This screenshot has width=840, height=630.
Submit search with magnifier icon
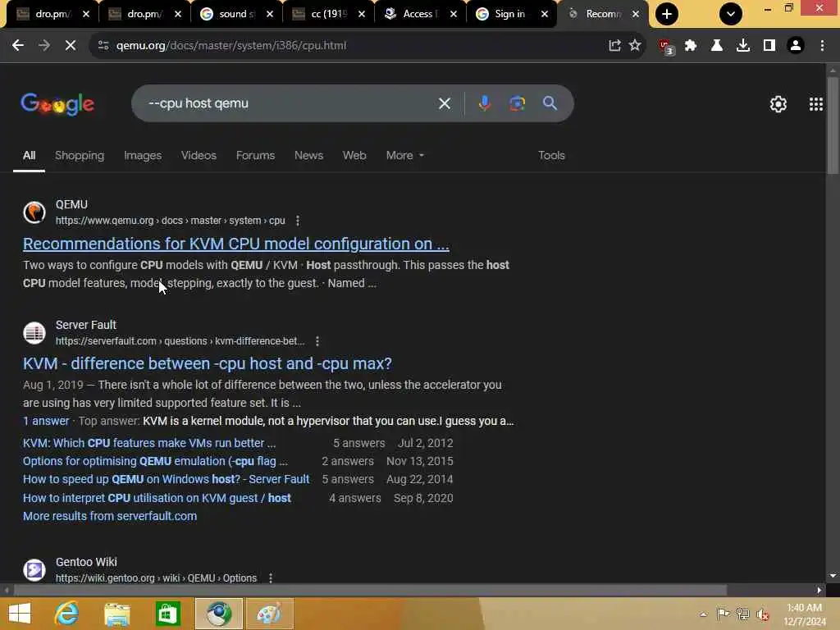click(550, 103)
